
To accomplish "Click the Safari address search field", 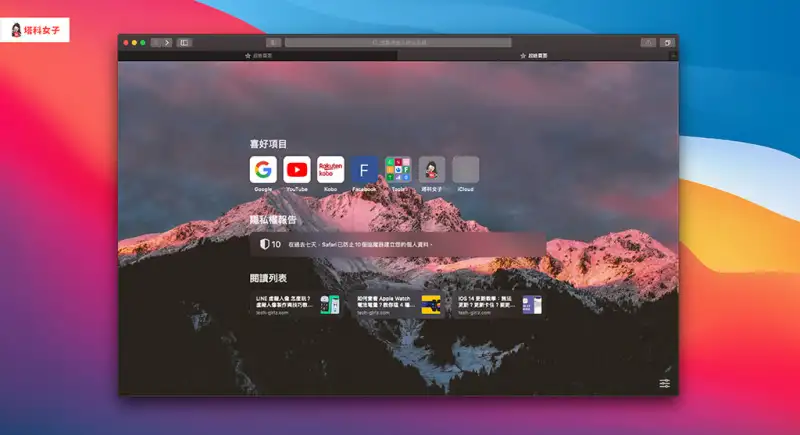I will coord(398,43).
